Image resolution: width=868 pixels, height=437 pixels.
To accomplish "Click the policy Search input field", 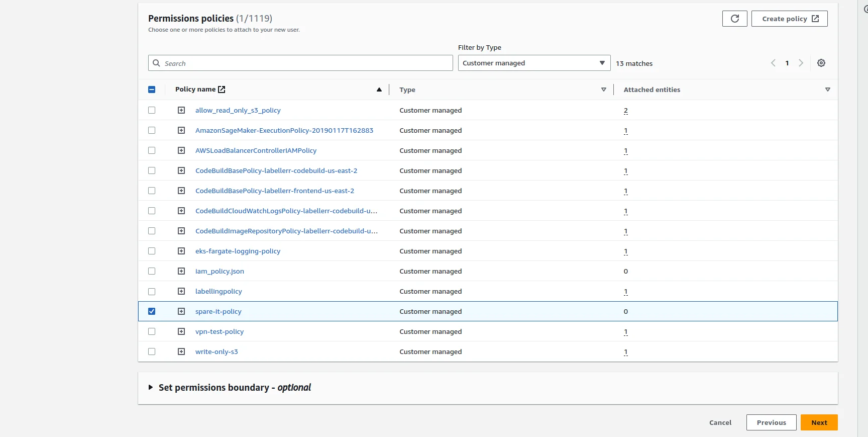I will coord(300,63).
